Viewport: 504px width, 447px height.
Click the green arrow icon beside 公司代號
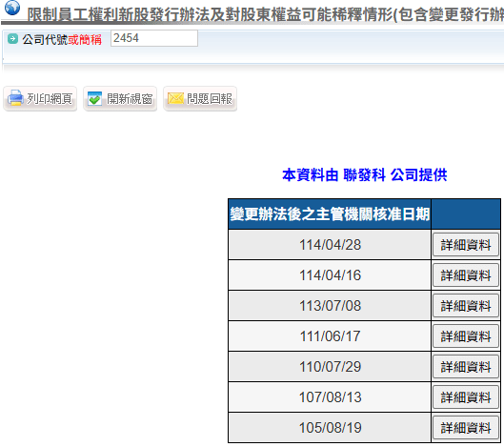click(12, 39)
